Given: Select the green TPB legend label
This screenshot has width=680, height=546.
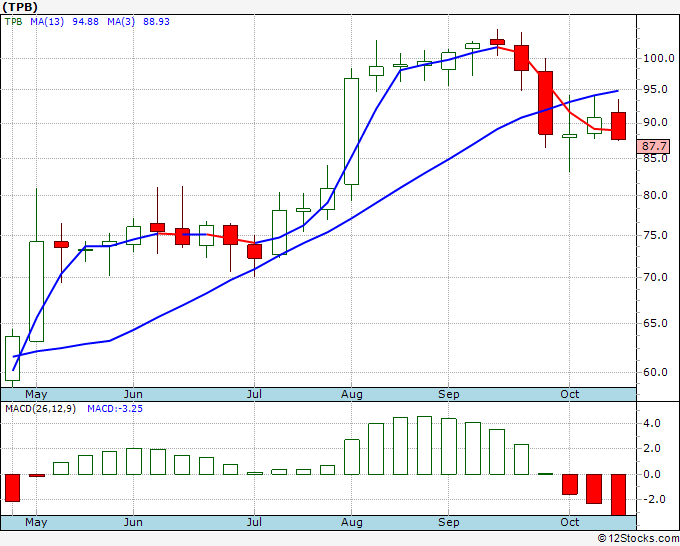Looking at the screenshot, I should pyautogui.click(x=13, y=21).
